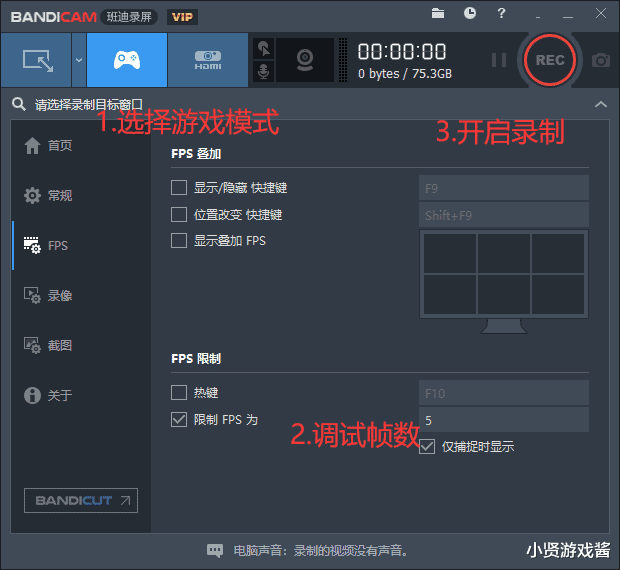Click the 电脑声音 status message text
This screenshot has height=570, width=620.
[321, 550]
